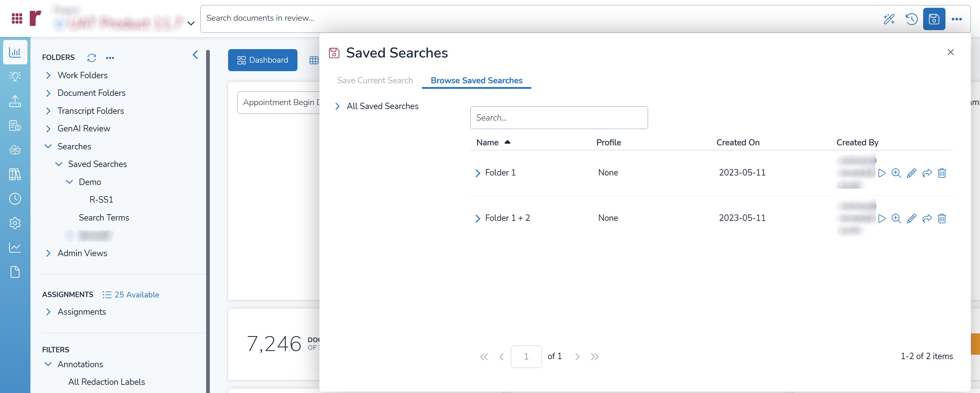The height and width of the screenshot is (393, 980).
Task: Click the save search icon in search bar
Action: [x=934, y=19]
